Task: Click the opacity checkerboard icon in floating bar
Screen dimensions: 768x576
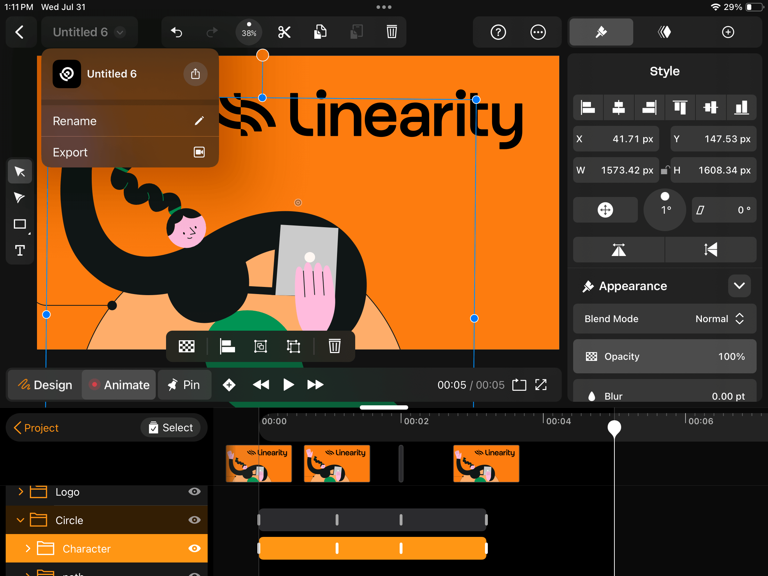Action: coord(187,346)
